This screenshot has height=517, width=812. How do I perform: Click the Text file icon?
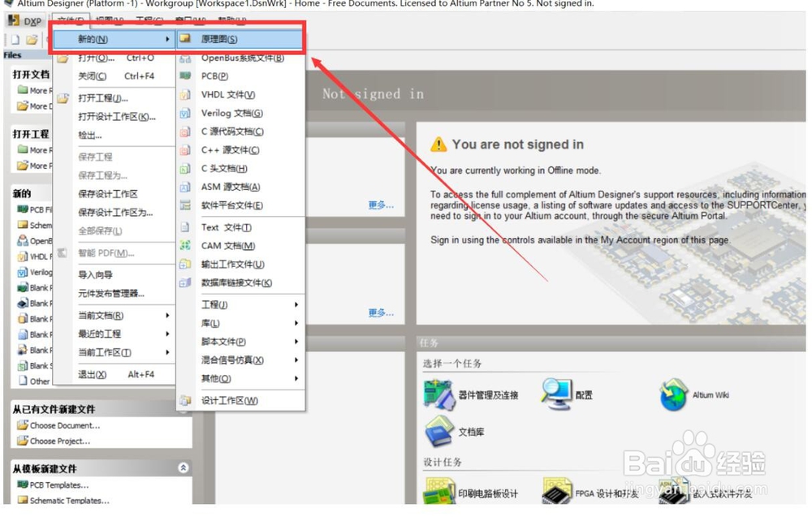click(185, 227)
